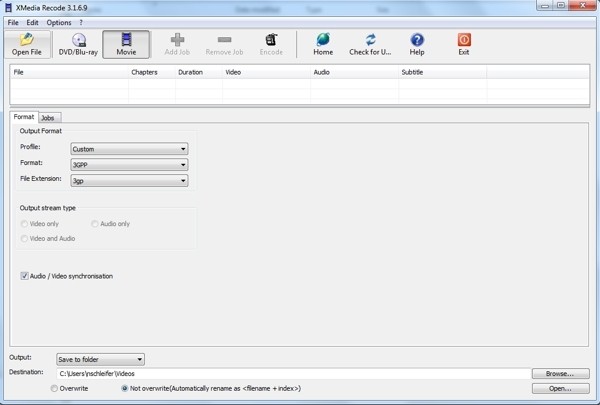Maximize the XMedia Recode window
This screenshot has height=405, width=600.
point(561,5)
